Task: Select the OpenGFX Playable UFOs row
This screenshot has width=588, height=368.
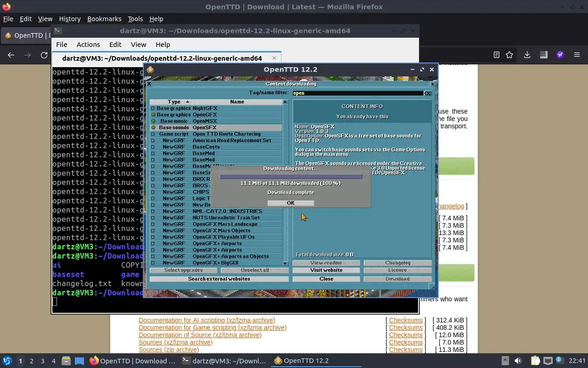Action: pos(216,237)
